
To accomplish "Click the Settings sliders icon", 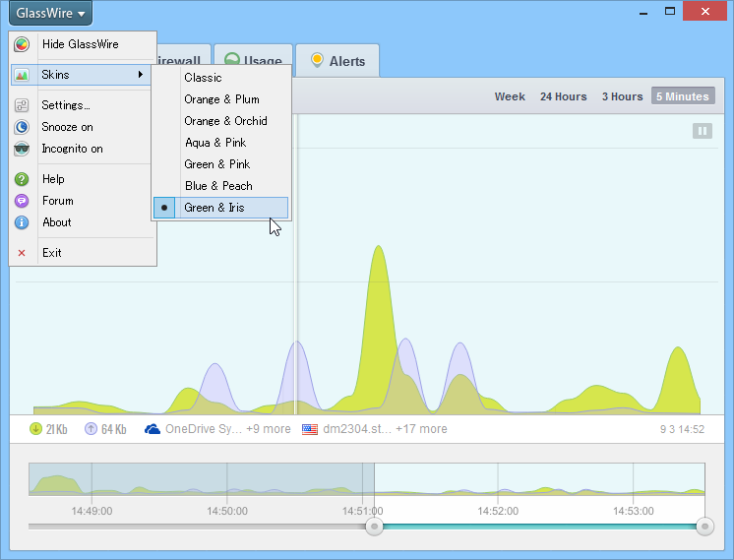I will pyautogui.click(x=22, y=105).
